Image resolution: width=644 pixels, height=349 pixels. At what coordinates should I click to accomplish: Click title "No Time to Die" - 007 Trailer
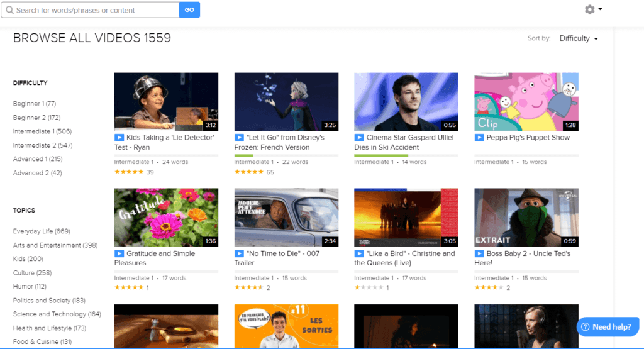(277, 258)
